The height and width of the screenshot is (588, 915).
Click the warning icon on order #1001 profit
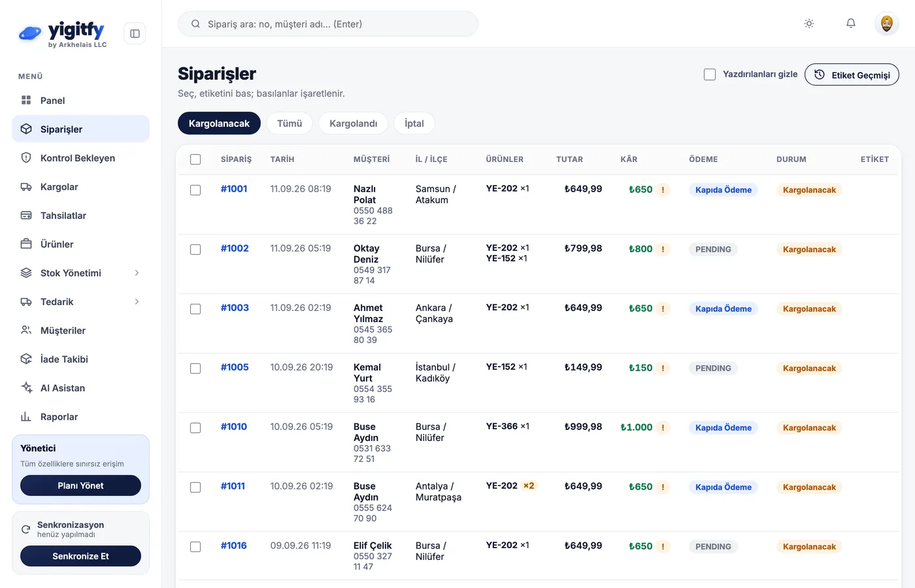click(663, 190)
